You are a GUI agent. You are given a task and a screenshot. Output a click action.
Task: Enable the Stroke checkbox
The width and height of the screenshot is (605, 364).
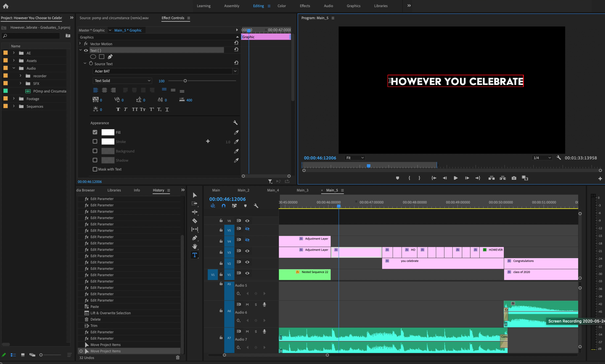95,142
